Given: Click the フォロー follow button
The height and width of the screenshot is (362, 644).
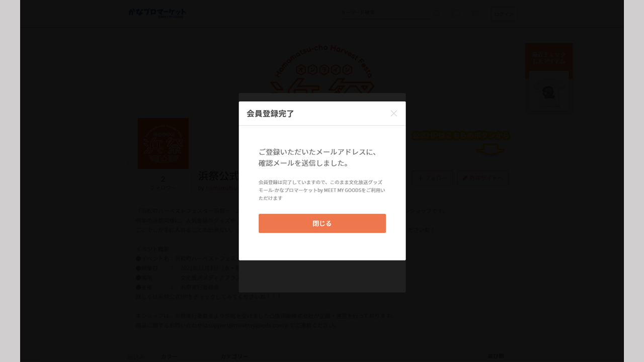Looking at the screenshot, I should (x=432, y=178).
